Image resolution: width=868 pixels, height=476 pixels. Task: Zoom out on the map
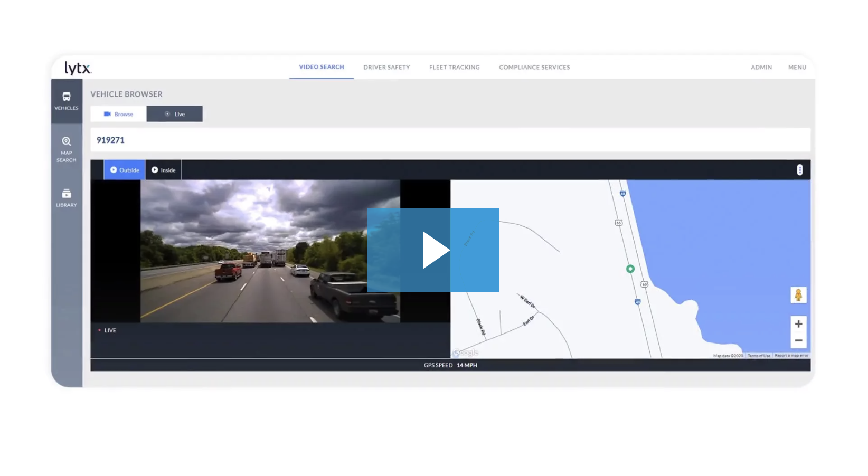coord(798,341)
